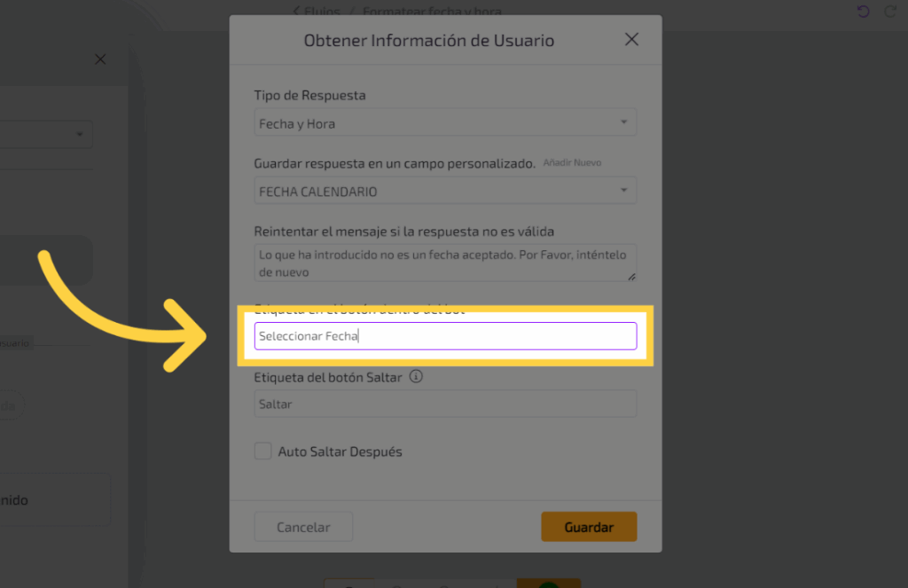This screenshot has height=588, width=908.
Task: Close the Obtener Información de Usuario dialog
Action: click(631, 39)
